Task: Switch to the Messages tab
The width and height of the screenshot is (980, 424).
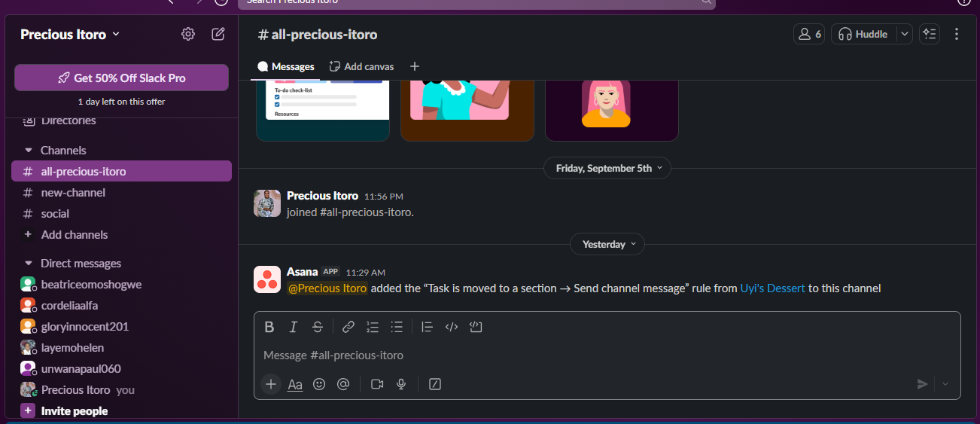Action: 285,66
